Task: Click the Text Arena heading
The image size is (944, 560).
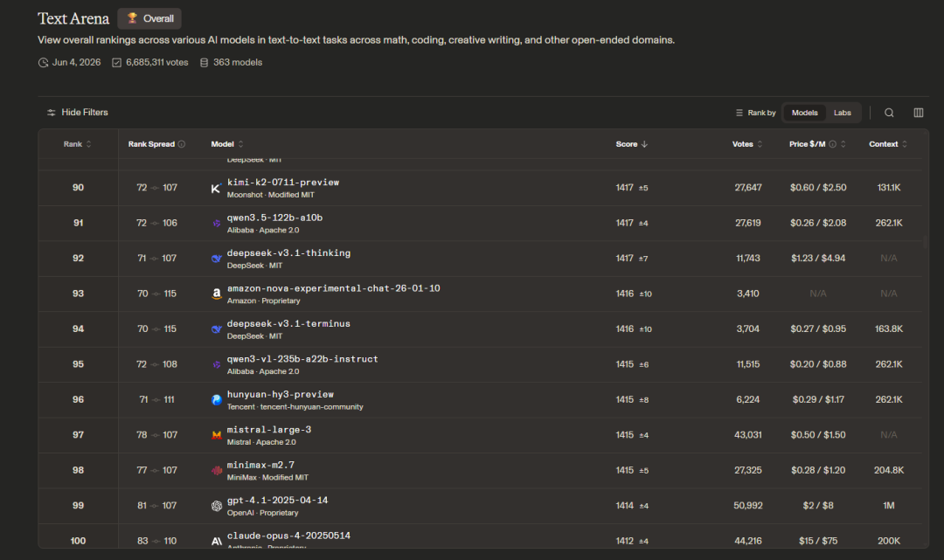Action: pyautogui.click(x=73, y=18)
